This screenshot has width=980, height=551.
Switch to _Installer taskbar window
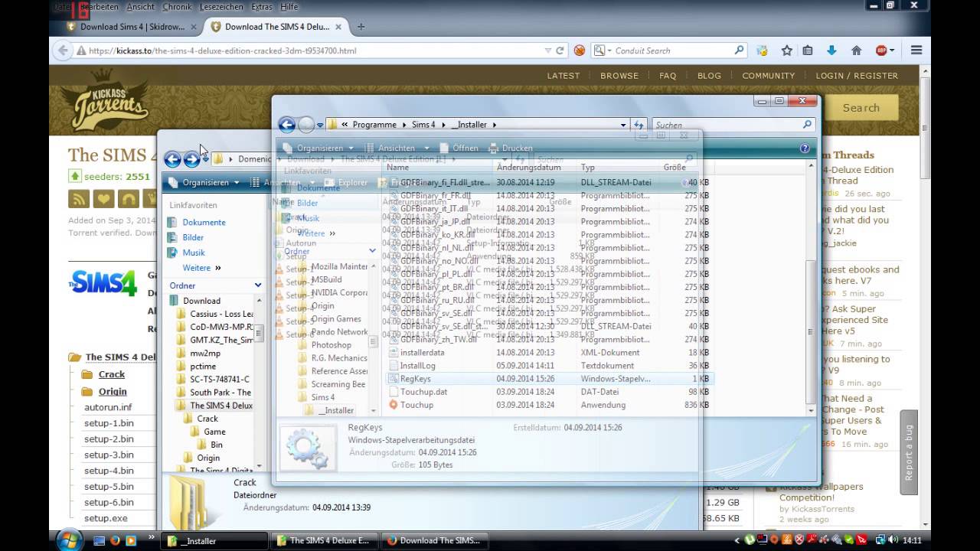click(214, 540)
